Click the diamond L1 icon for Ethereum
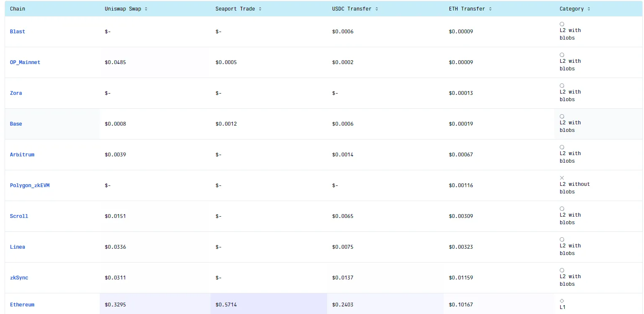This screenshot has width=644, height=314. pyautogui.click(x=562, y=301)
